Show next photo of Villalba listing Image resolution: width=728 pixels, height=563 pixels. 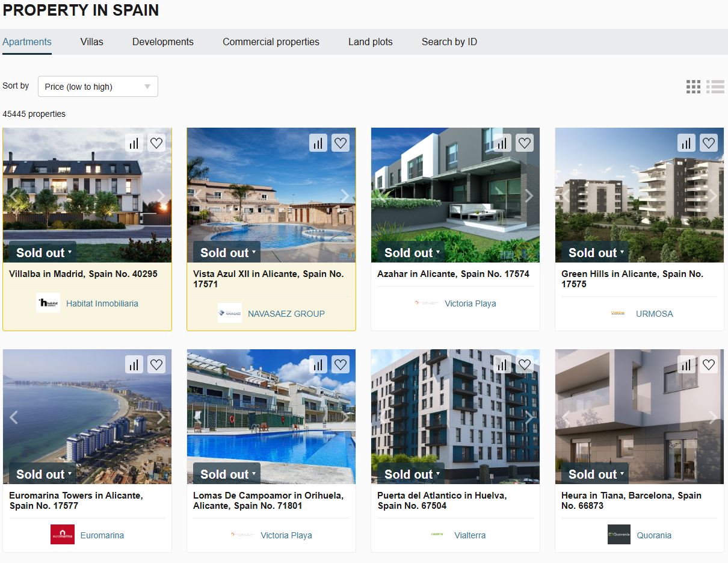[161, 195]
